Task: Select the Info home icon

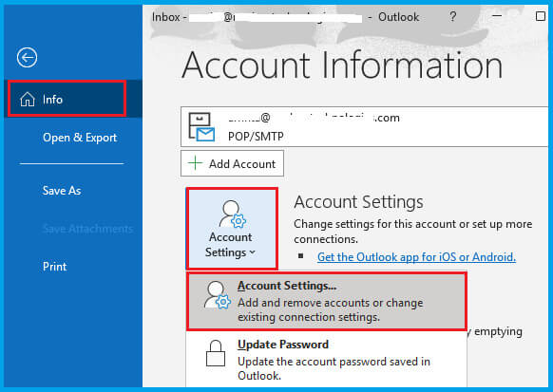Action: tap(28, 100)
